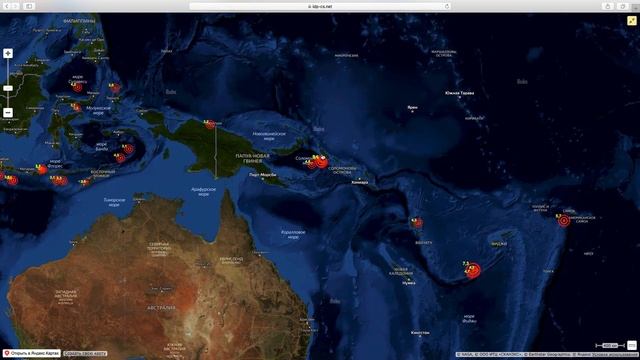This screenshot has width=640, height=360.
Task: Select the large Solomon Sea earthquake marker
Action: 322,162
